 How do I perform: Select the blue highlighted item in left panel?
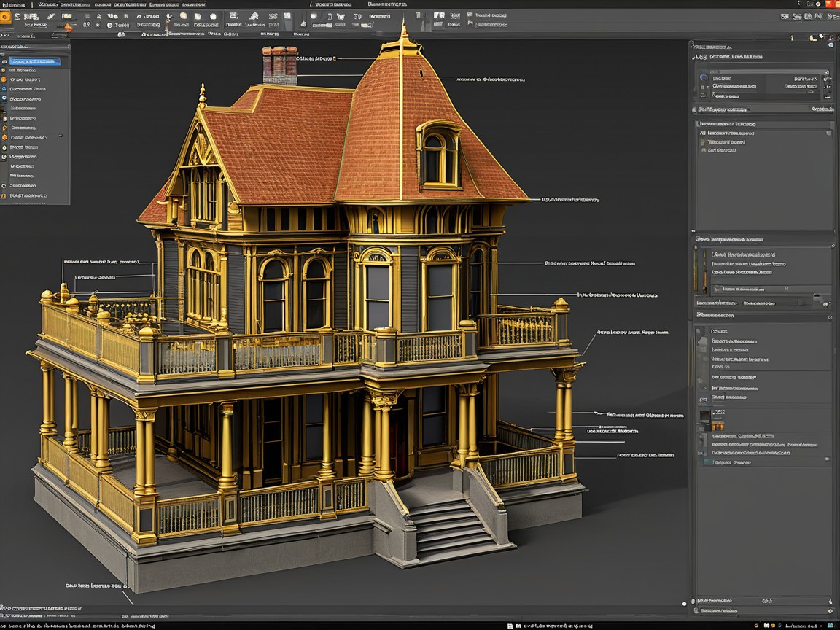tap(35, 61)
